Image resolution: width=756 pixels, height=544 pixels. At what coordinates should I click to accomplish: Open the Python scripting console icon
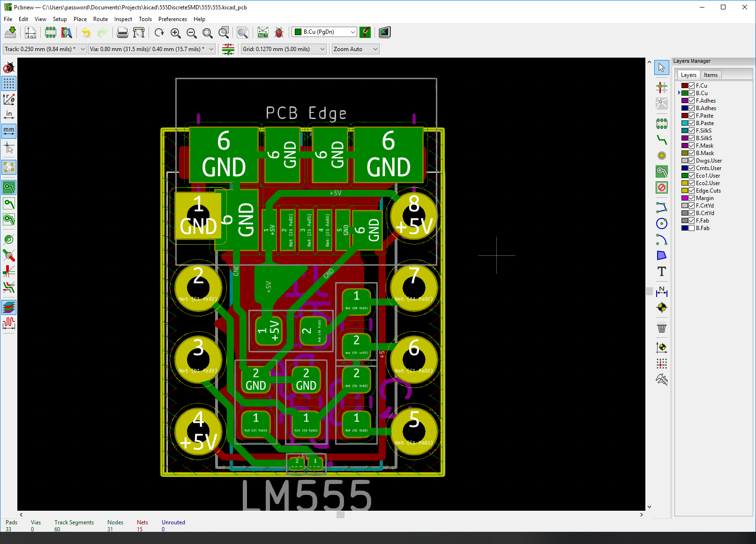click(384, 32)
